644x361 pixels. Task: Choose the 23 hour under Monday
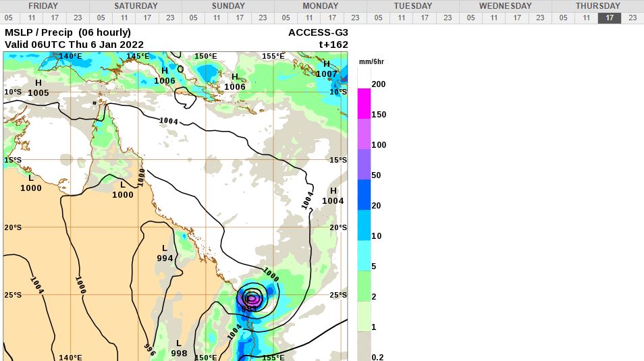click(x=355, y=18)
